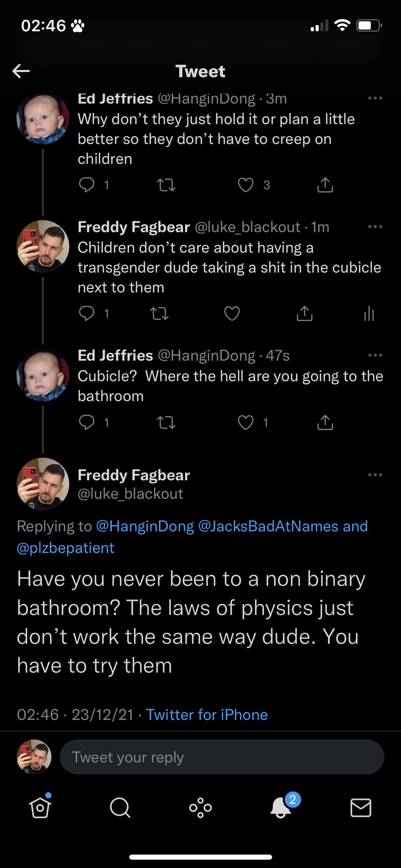Open Freddy Fagbear's avatar on main tweet
The width and height of the screenshot is (401, 868).
click(x=43, y=484)
